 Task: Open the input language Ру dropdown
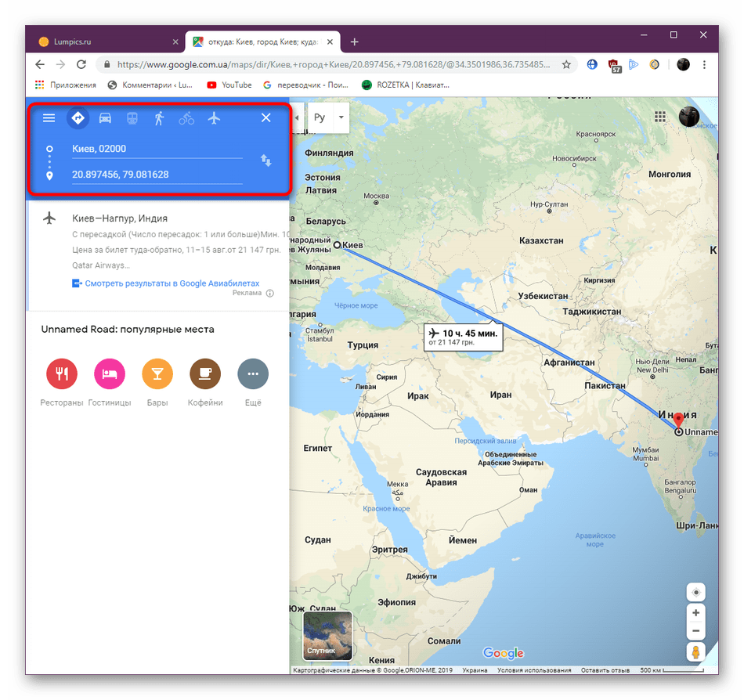coord(328,117)
